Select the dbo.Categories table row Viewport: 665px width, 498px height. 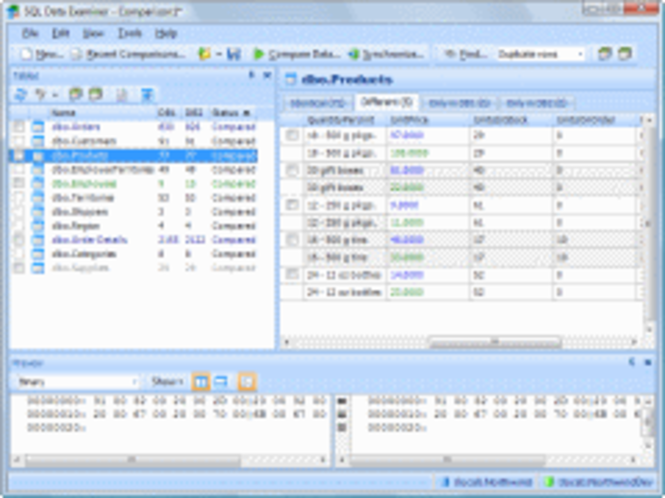[134, 254]
